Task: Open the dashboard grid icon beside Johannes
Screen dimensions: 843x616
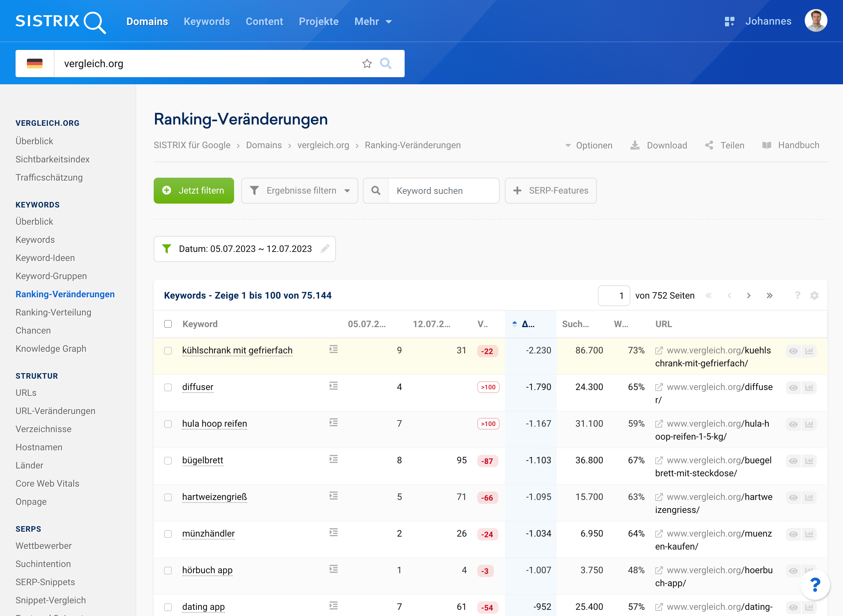Action: pyautogui.click(x=729, y=22)
